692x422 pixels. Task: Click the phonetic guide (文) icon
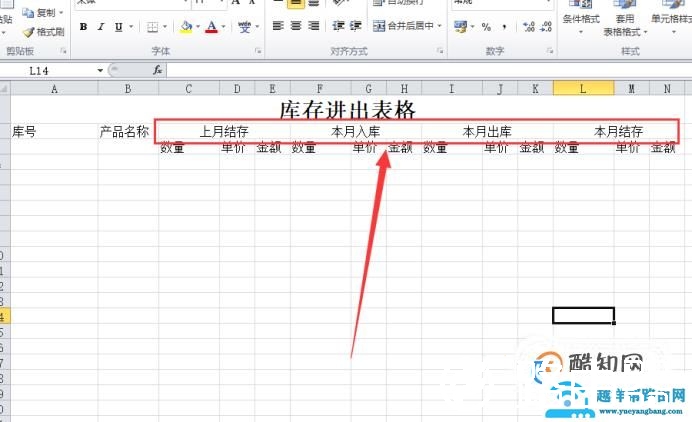tap(244, 27)
